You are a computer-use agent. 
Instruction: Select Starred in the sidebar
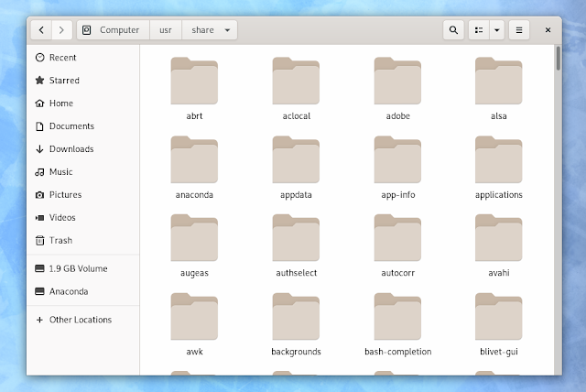[x=64, y=81]
